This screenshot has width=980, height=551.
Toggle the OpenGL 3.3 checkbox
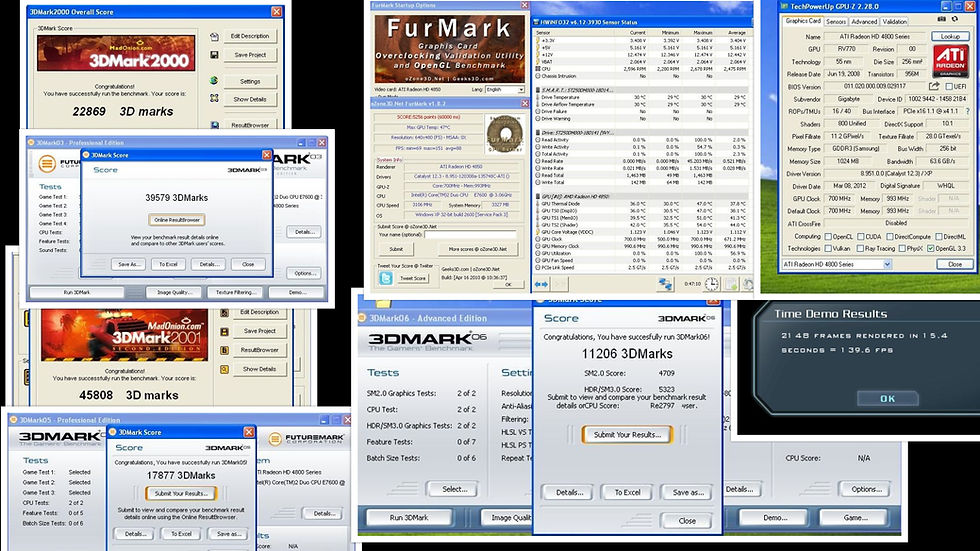[x=931, y=249]
